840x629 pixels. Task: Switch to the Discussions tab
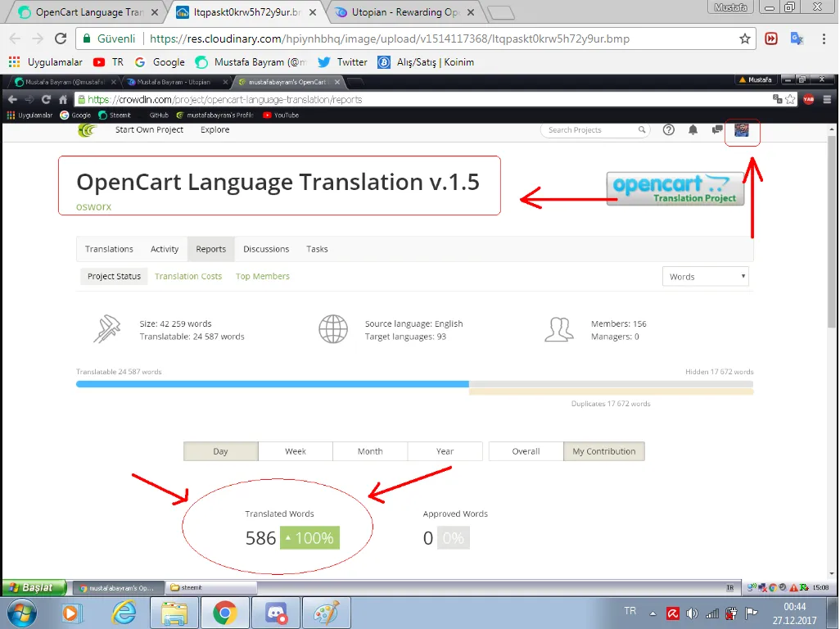point(266,249)
